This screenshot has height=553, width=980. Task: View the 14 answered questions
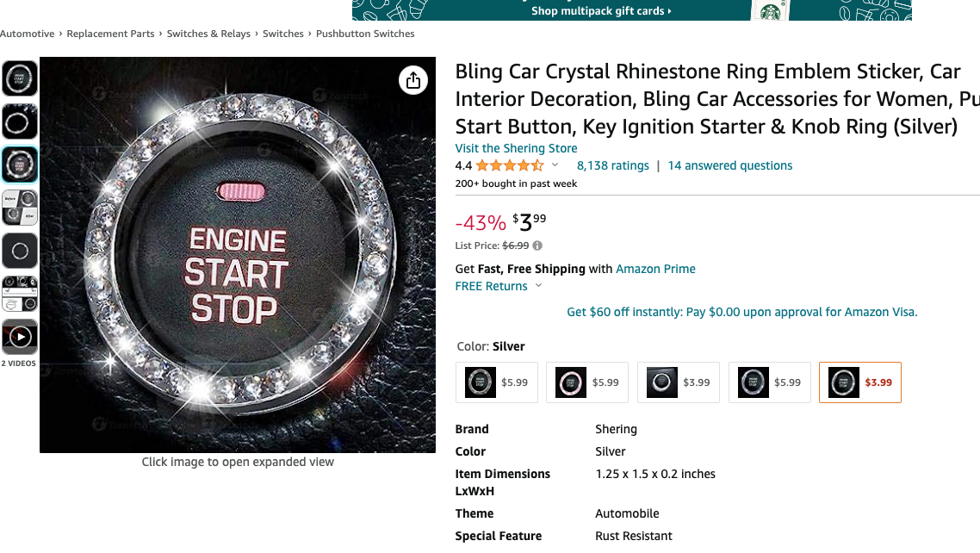click(729, 165)
